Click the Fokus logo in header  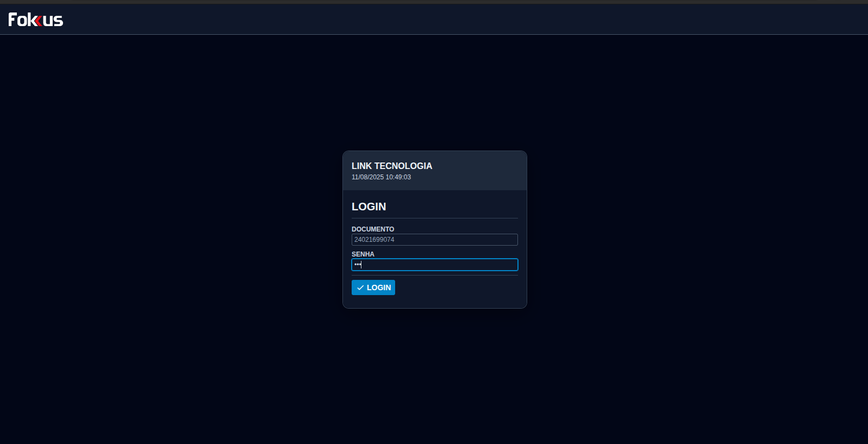[35, 20]
